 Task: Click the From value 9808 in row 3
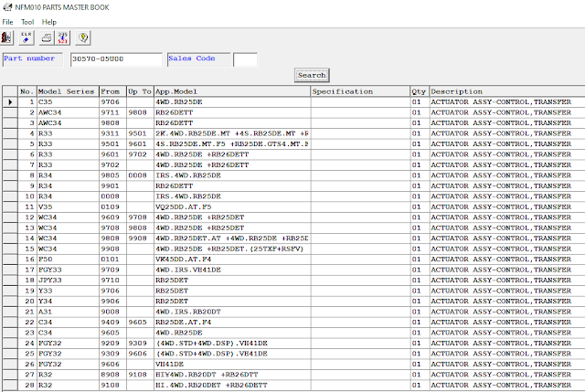tap(112, 122)
